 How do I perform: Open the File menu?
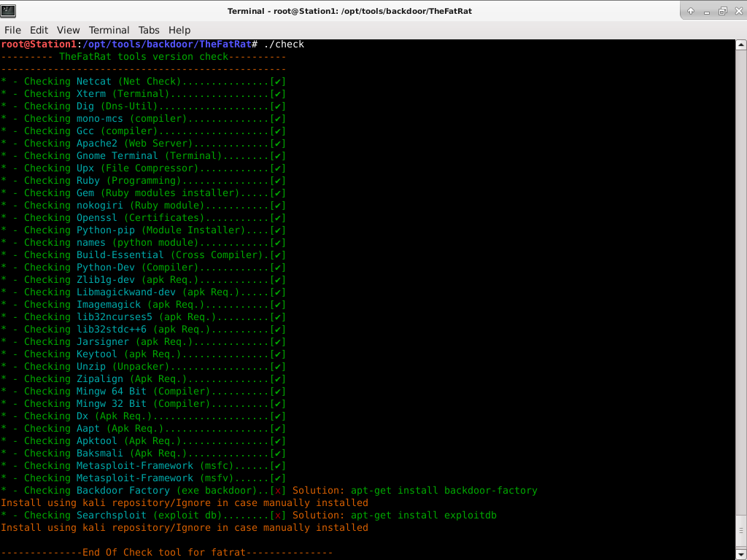12,30
